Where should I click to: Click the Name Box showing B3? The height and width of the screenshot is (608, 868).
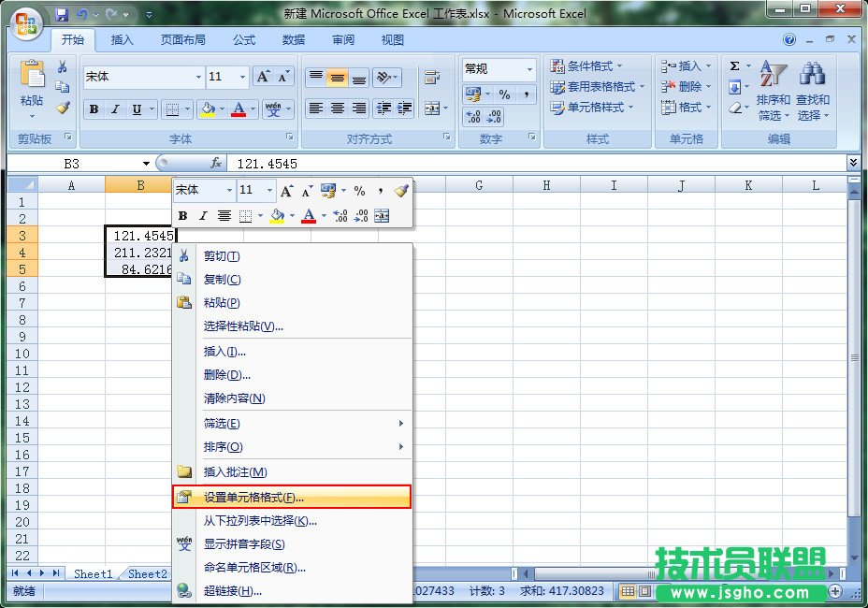70,162
